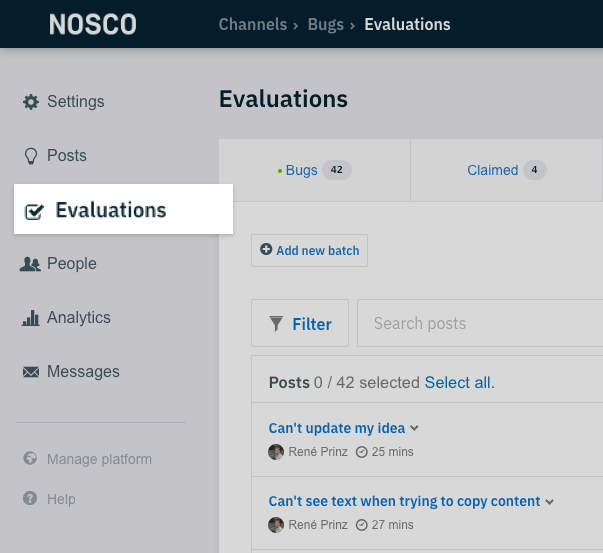Viewport: 603px width, 553px height.
Task: Click the Analytics bar chart icon
Action: 31,318
